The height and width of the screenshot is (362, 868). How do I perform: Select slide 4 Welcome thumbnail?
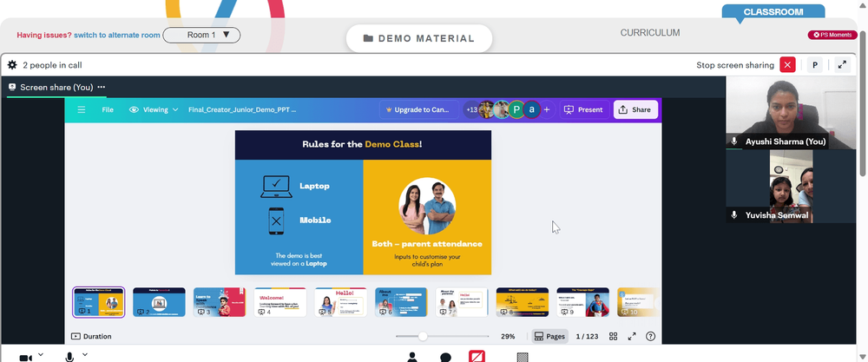click(x=280, y=302)
